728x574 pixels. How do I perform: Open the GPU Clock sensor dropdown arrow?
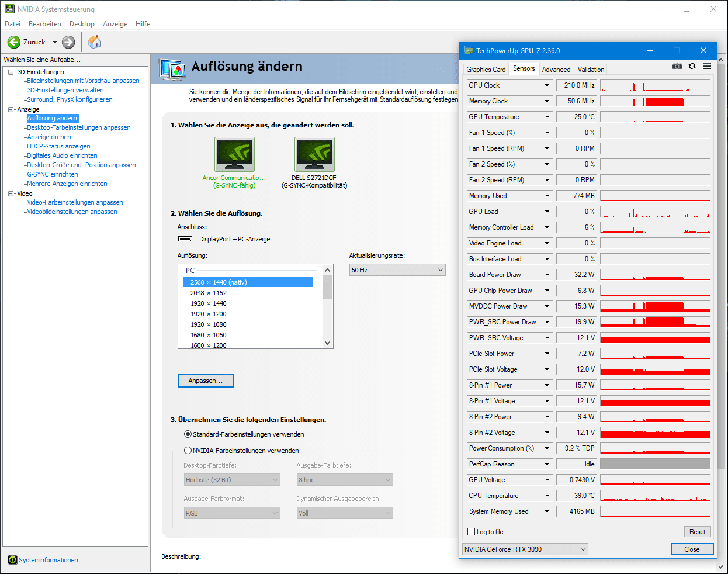(547, 85)
